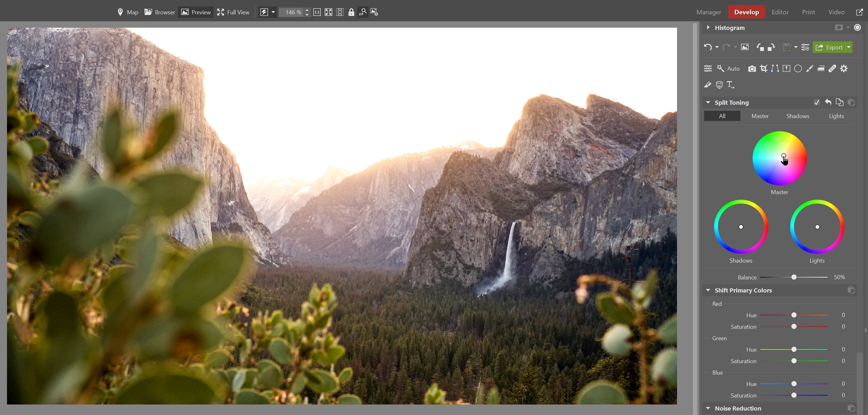The width and height of the screenshot is (868, 415).
Task: Select the smoothing marker brush tool
Action: pyautogui.click(x=707, y=85)
